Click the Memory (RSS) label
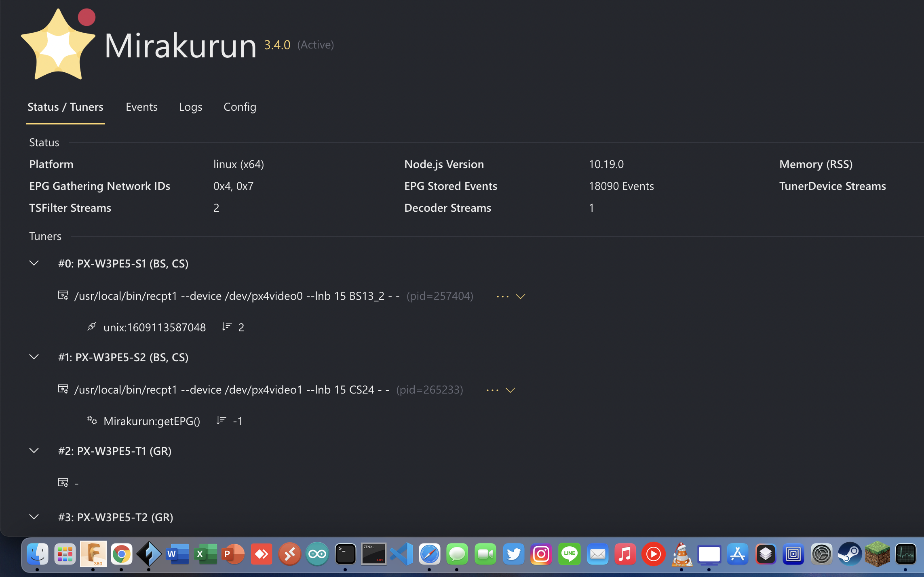Image resolution: width=924 pixels, height=577 pixels. point(816,164)
